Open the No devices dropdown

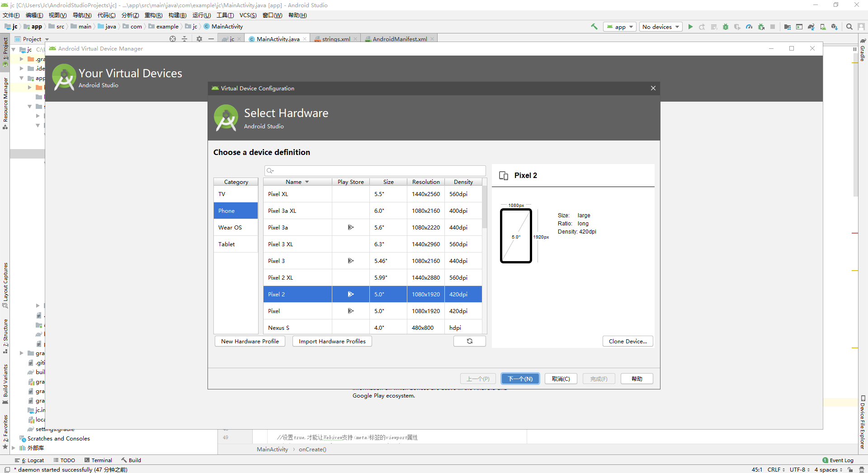click(661, 27)
